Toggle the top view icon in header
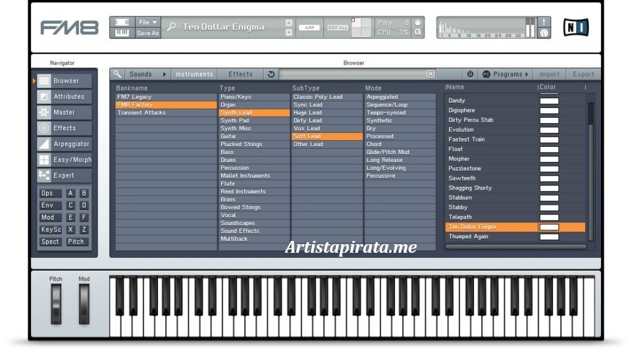This screenshot has width=632, height=364. point(122,22)
